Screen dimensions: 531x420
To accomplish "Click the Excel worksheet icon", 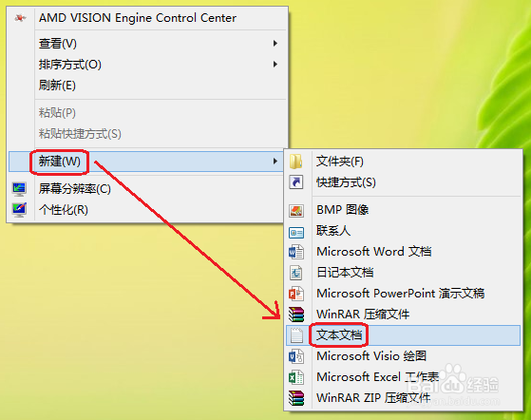I will pos(296,377).
